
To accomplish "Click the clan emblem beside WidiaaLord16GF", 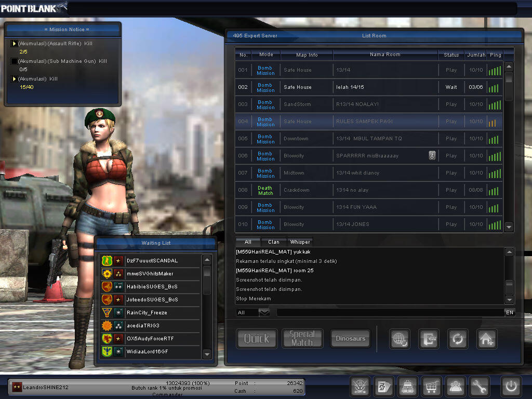I will (x=107, y=352).
